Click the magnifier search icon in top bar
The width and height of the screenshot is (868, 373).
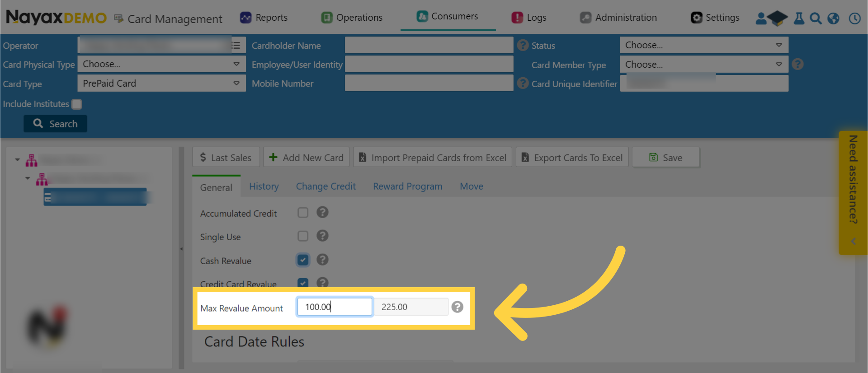pos(816,18)
